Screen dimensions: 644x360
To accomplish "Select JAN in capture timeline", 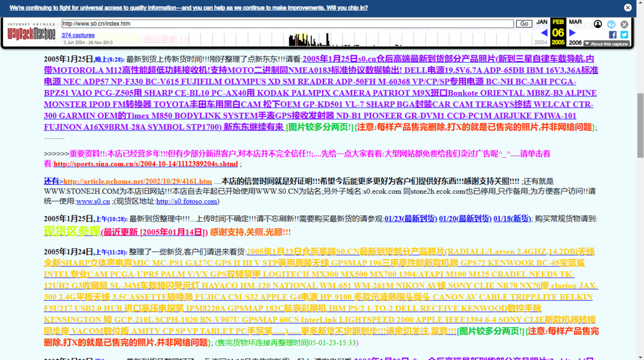I will [541, 22].
